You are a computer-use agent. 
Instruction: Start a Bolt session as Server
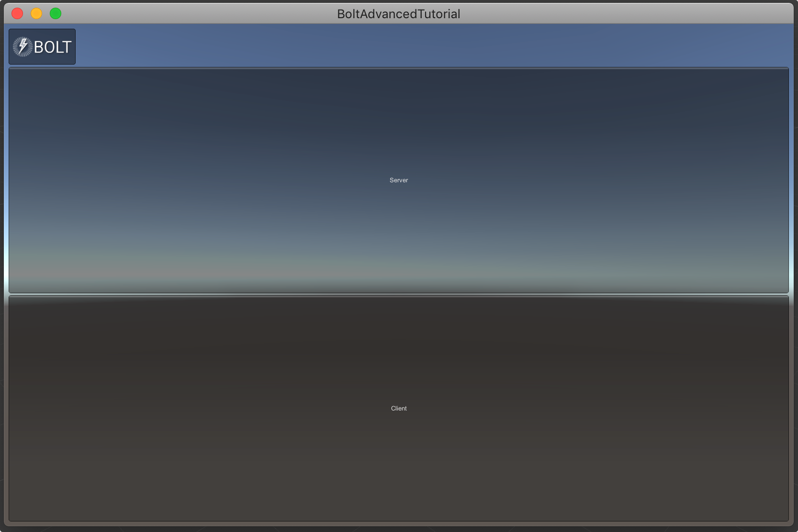point(399,180)
